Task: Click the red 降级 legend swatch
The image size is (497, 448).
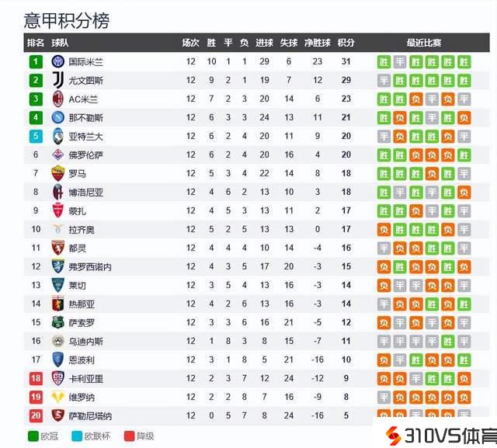Action: 129,436
